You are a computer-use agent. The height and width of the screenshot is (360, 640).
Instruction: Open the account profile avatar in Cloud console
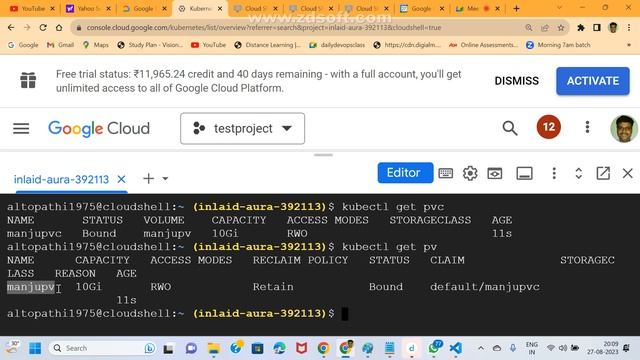pyautogui.click(x=624, y=129)
